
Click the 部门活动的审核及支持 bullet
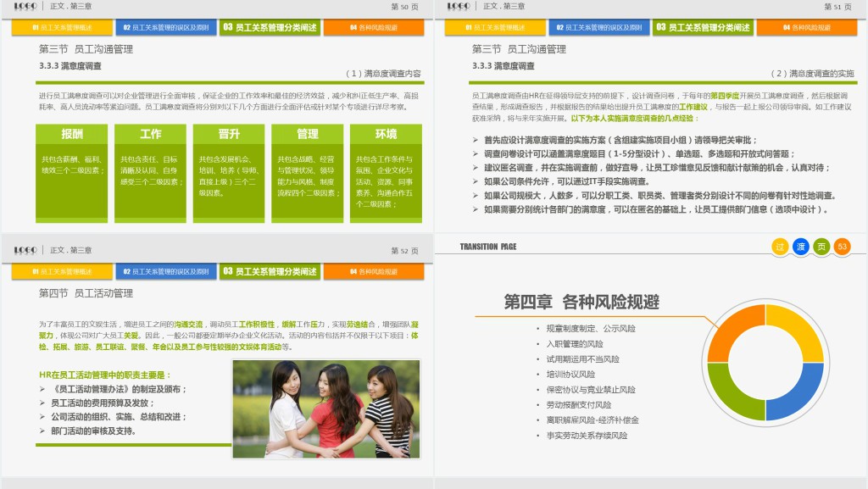click(x=93, y=431)
